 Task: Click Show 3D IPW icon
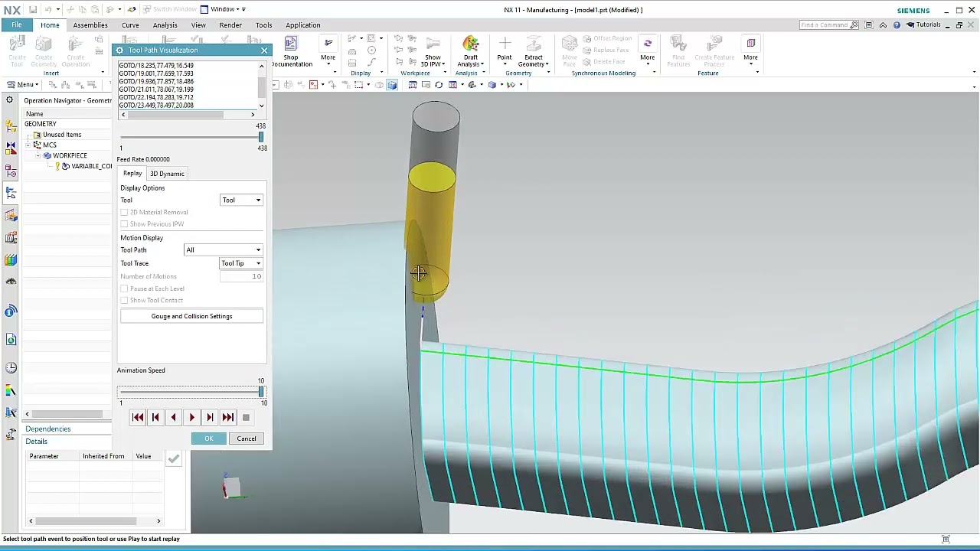433,44
